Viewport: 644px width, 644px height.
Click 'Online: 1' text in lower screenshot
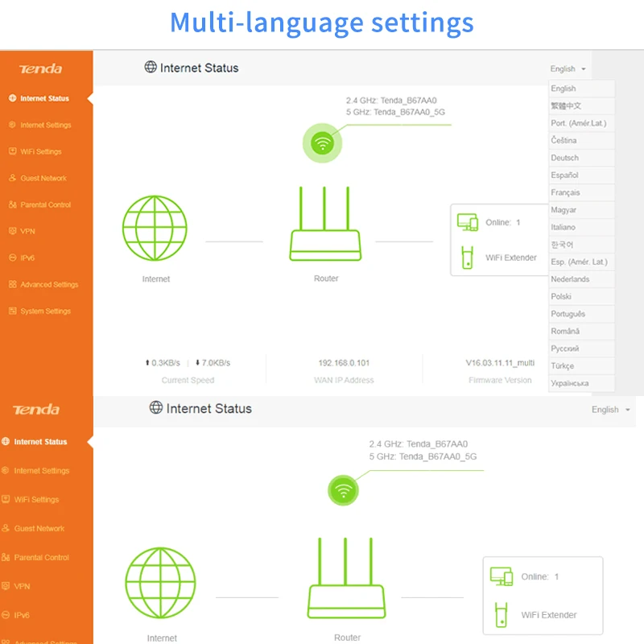[x=539, y=576]
